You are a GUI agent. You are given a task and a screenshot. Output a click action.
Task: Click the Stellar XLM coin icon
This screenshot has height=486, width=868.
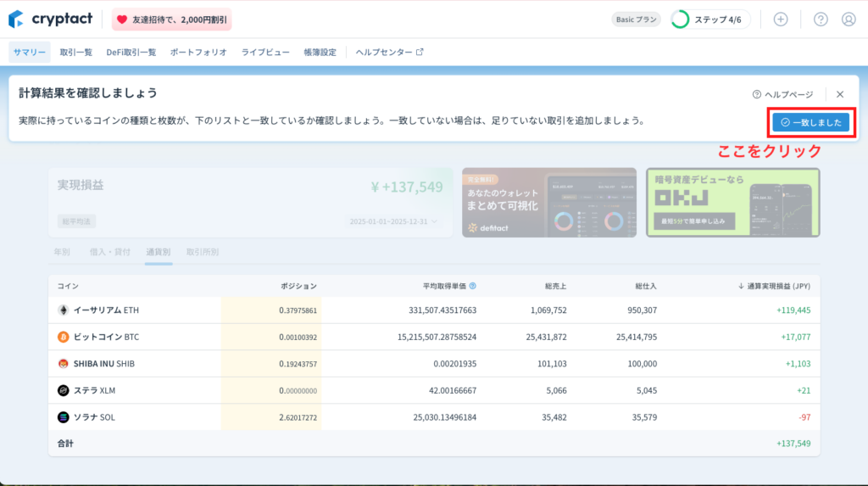click(63, 390)
